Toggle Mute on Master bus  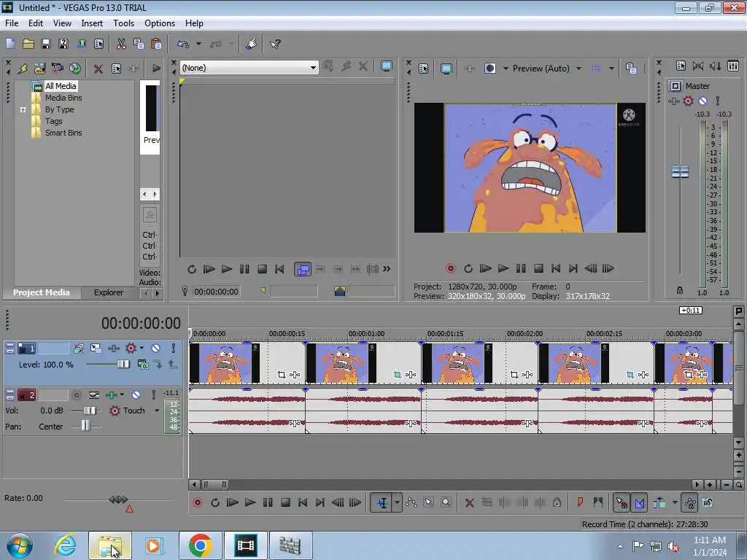[703, 101]
